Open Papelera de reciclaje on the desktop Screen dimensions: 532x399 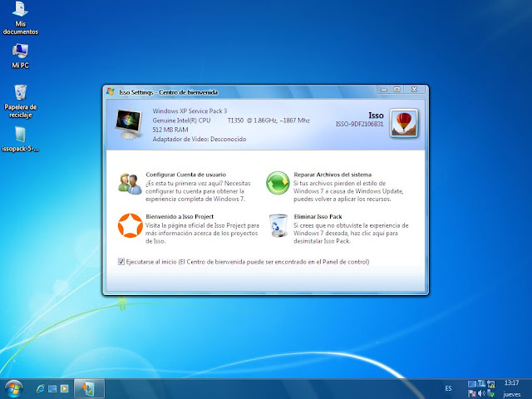[20, 92]
